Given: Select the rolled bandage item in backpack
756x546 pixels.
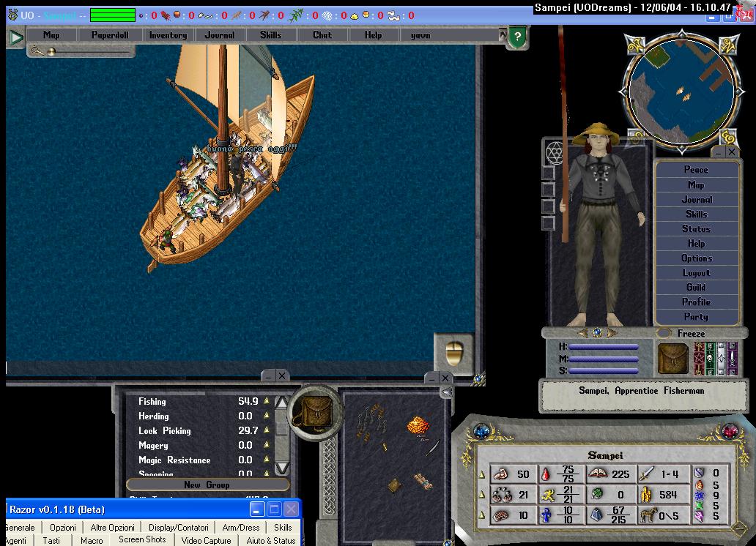Looking at the screenshot, I should (x=423, y=480).
